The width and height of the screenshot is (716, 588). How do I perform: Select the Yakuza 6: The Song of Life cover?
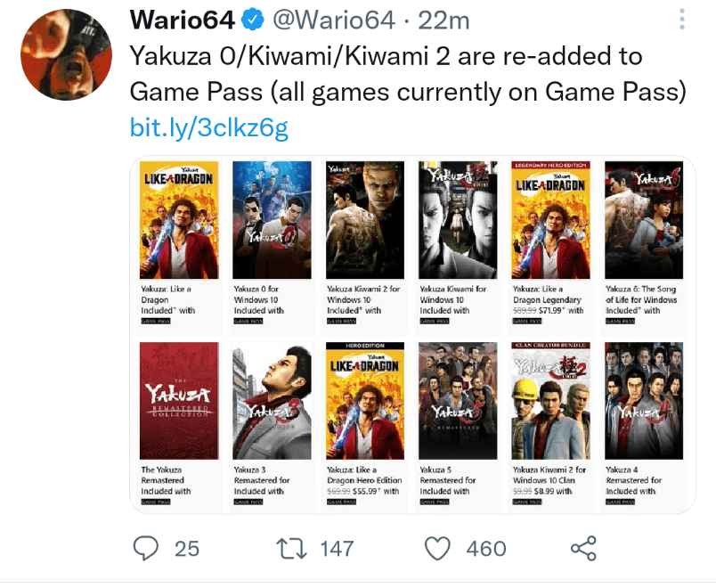coord(645,218)
